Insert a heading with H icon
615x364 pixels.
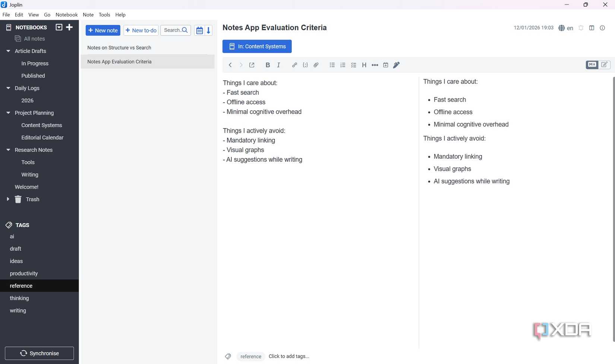[x=364, y=65]
